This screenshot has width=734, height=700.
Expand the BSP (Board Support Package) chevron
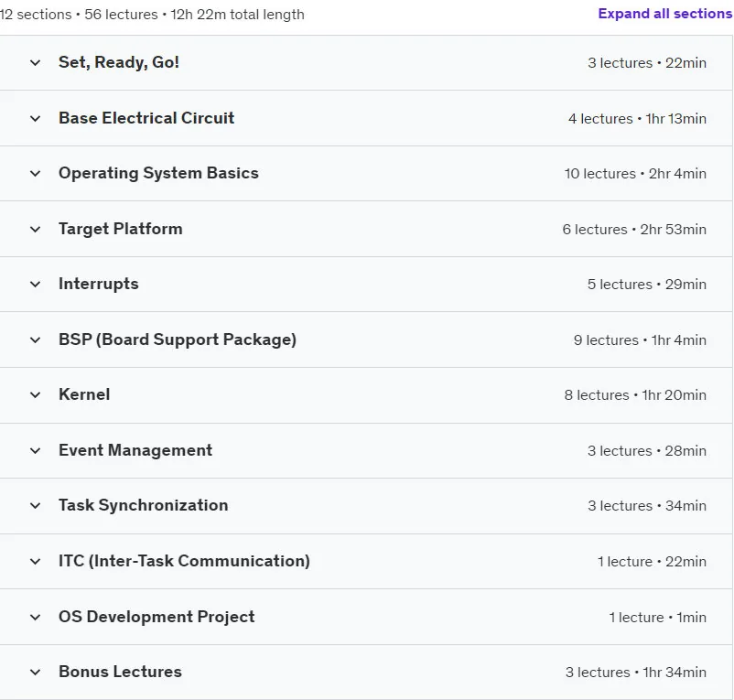[x=35, y=339]
